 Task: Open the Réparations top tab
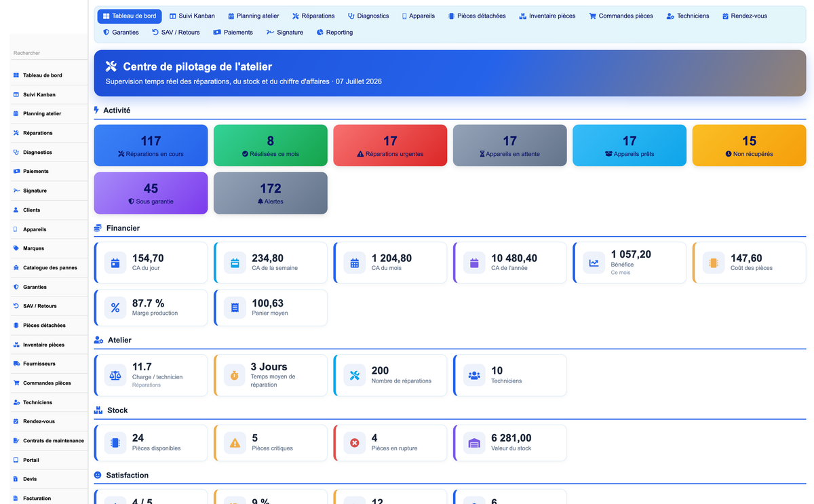coord(313,16)
